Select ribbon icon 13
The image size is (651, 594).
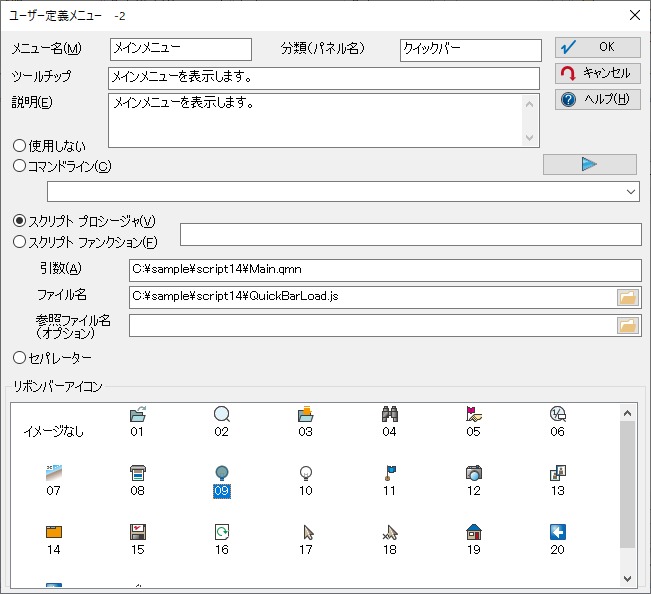[x=558, y=481]
